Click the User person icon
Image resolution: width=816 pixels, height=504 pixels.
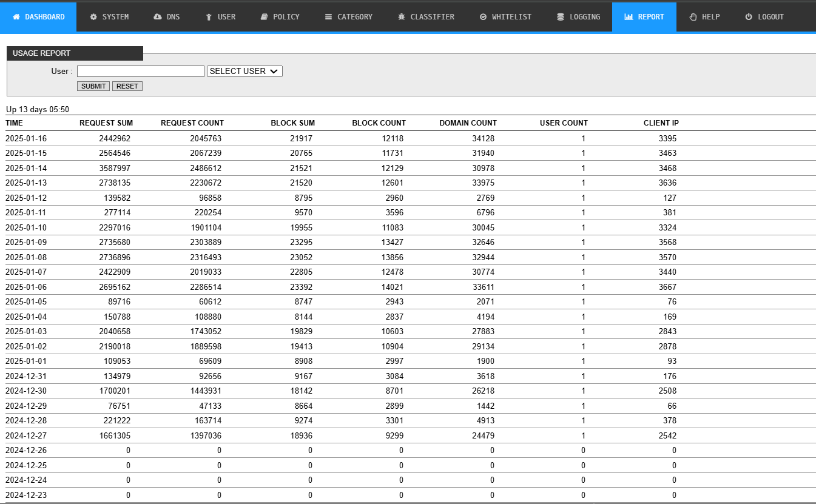coord(209,17)
